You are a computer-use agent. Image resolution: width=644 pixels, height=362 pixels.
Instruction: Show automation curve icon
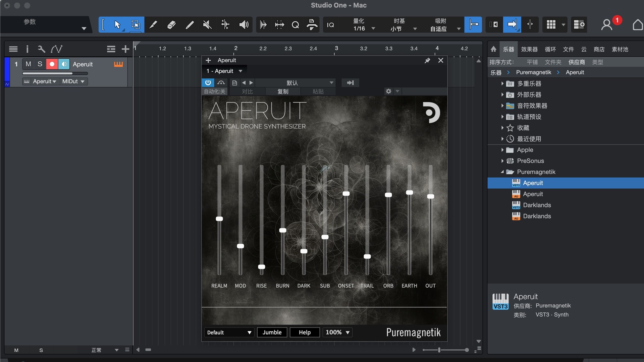point(56,49)
